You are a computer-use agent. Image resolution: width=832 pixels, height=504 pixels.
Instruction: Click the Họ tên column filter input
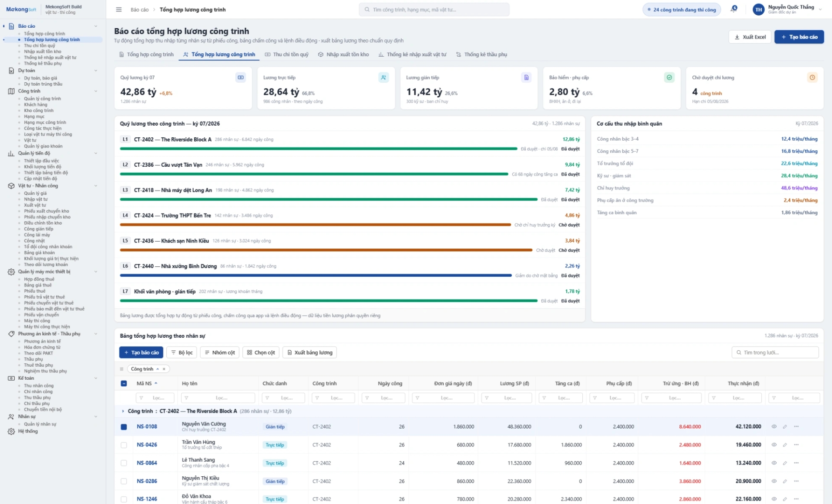pos(218,398)
